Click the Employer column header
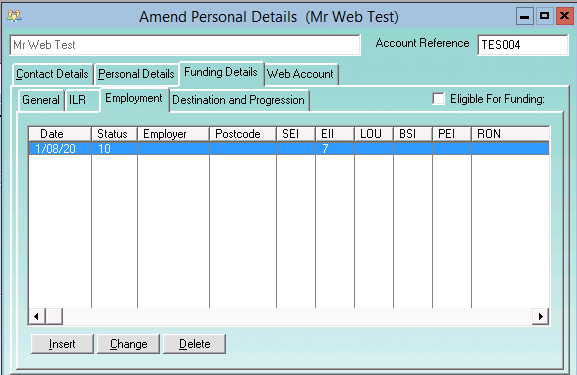This screenshot has width=577, height=375. click(x=173, y=134)
